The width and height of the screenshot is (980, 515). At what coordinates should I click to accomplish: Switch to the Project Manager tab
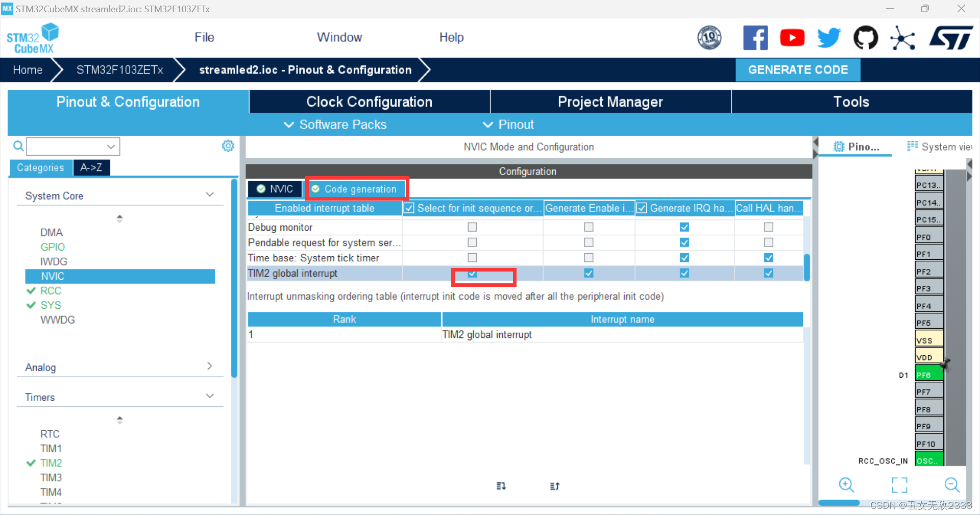[610, 102]
